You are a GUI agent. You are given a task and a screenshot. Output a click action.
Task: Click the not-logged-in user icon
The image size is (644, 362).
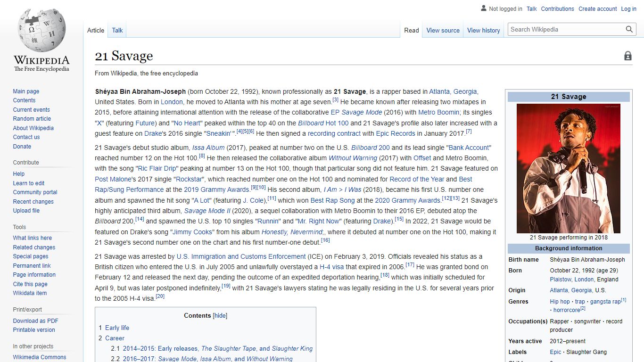(x=483, y=8)
